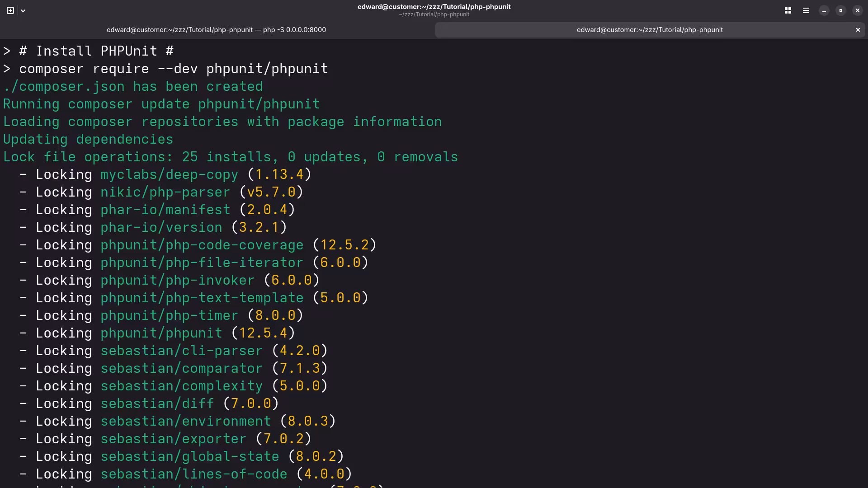Click the phpunit/php-code-coverage entry

click(202, 244)
